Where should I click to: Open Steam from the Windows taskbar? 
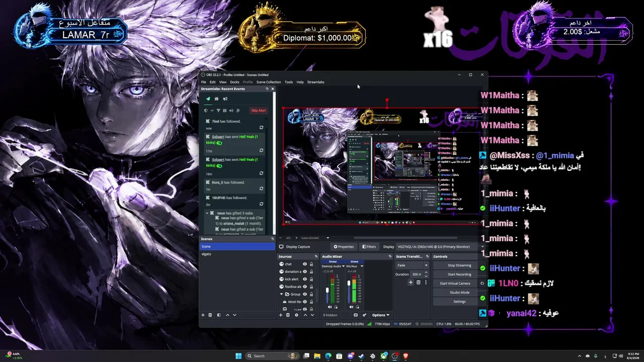pos(361,356)
